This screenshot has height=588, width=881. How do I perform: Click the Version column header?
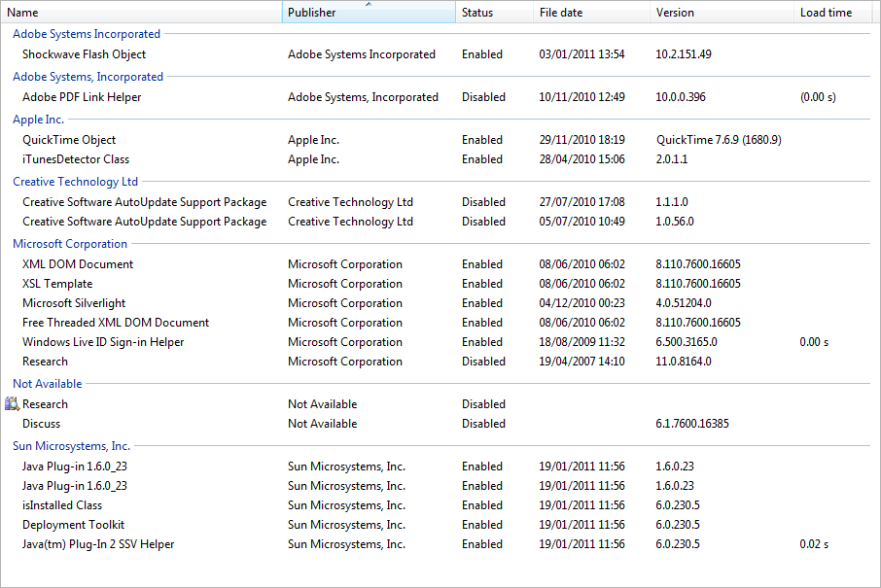click(722, 12)
